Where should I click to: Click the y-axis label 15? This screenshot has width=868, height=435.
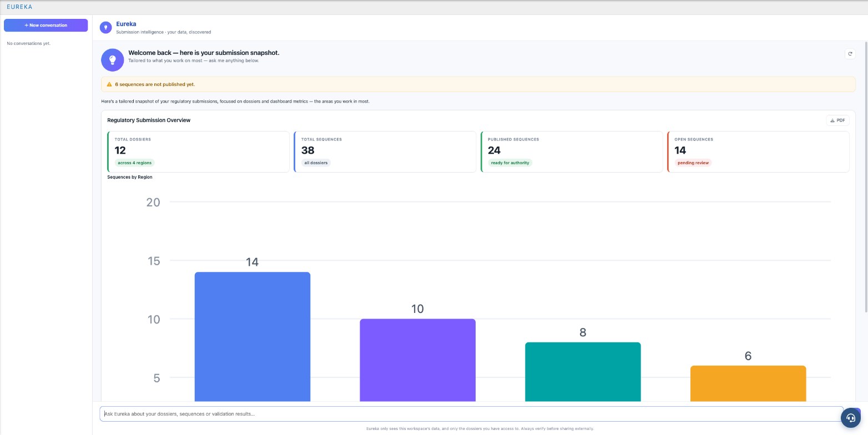(153, 260)
